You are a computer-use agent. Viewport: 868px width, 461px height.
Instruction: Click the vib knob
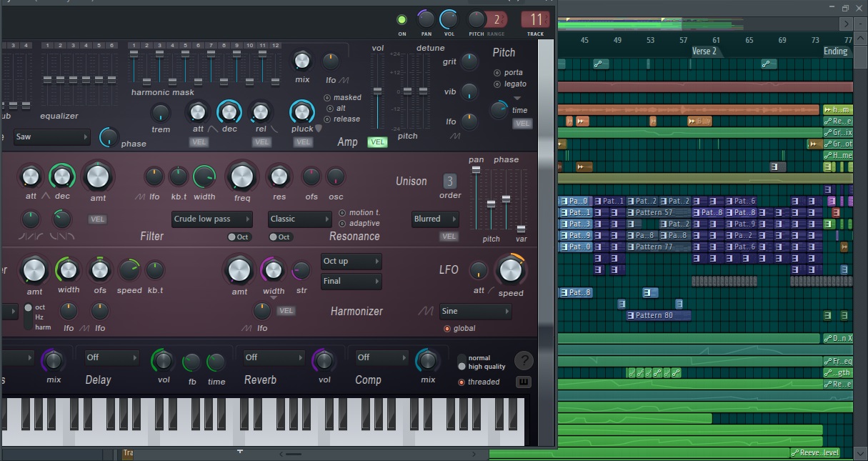pyautogui.click(x=469, y=91)
